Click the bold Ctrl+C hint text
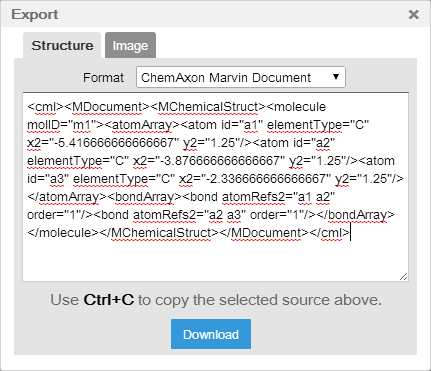The height and width of the screenshot is (371, 431). pyautogui.click(x=109, y=300)
